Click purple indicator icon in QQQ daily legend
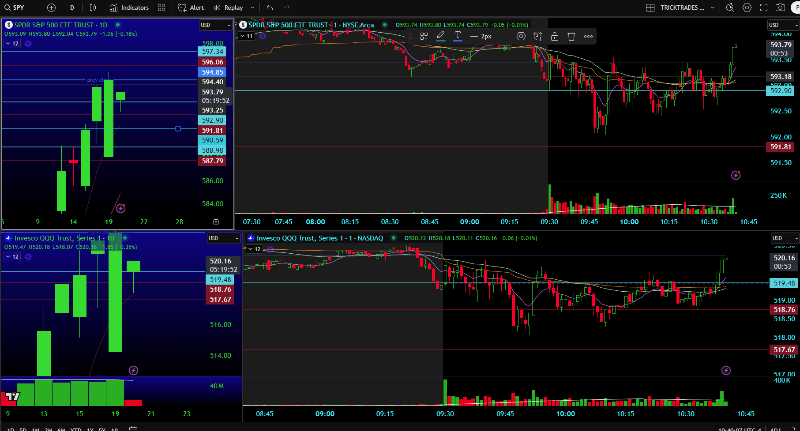 28,257
